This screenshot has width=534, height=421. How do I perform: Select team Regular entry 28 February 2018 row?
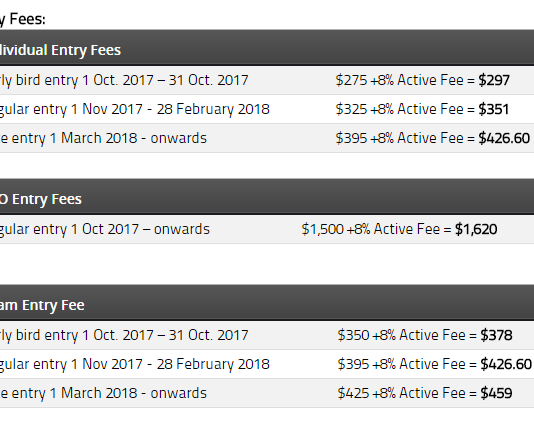[267, 364]
